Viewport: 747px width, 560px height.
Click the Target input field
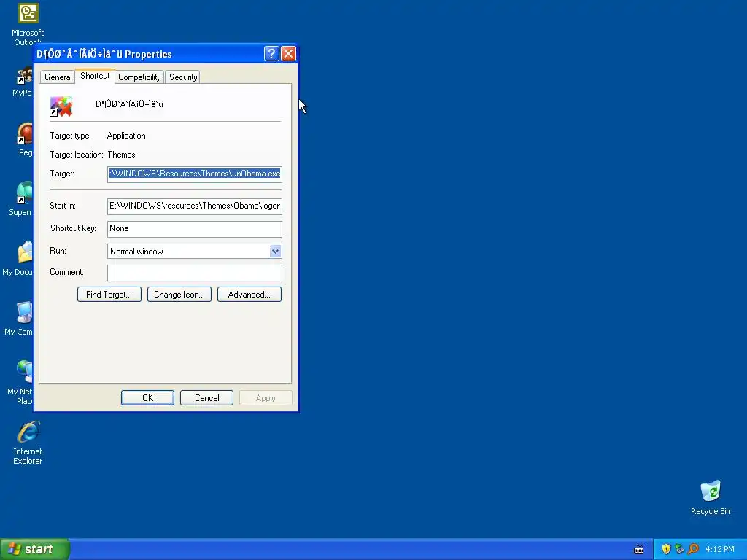[x=194, y=174]
